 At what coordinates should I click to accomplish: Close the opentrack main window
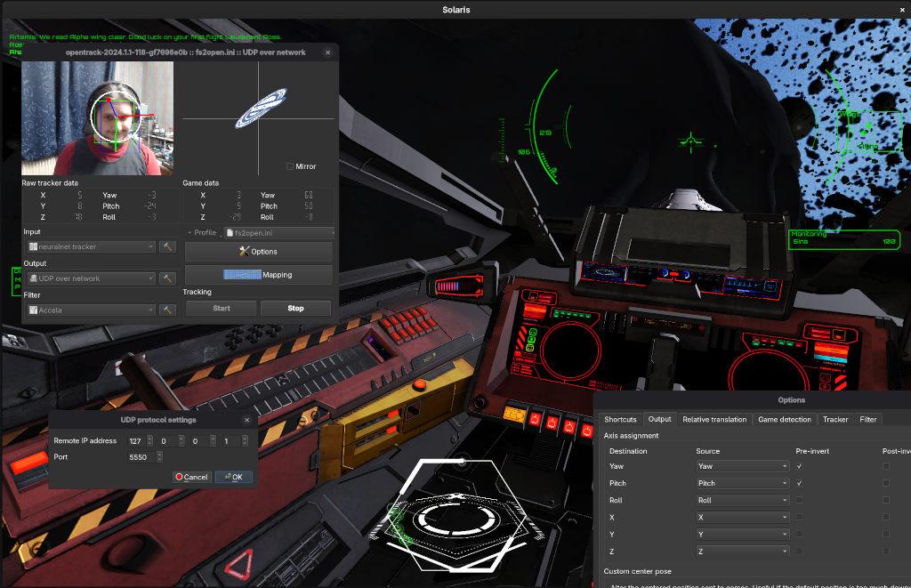tap(327, 52)
